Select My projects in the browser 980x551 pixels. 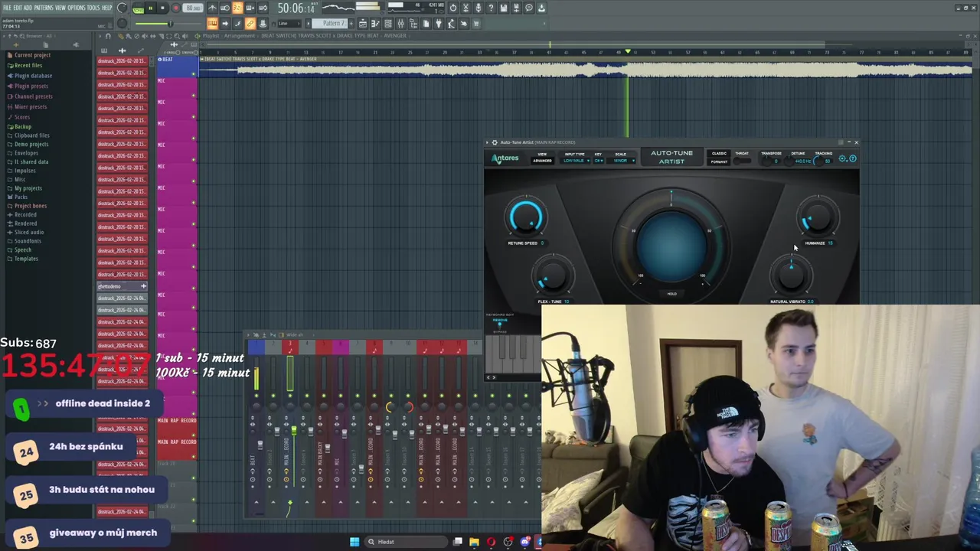[28, 188]
